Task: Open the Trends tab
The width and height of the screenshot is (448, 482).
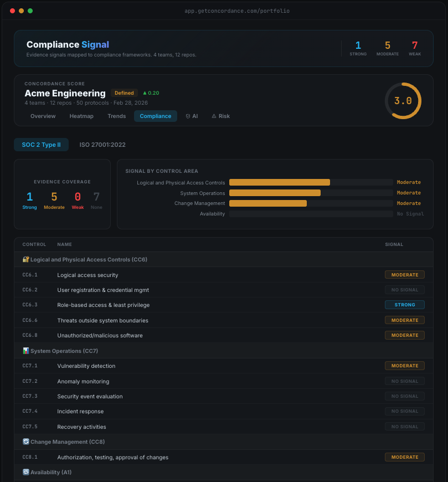Action: pyautogui.click(x=117, y=116)
